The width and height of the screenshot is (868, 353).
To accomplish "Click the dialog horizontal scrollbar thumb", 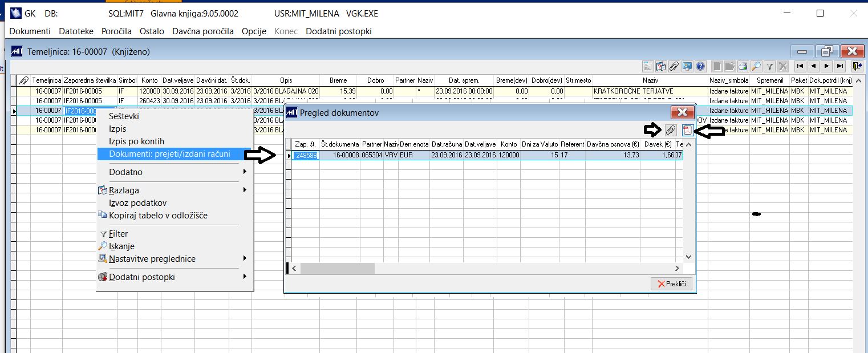I will pyautogui.click(x=338, y=268).
